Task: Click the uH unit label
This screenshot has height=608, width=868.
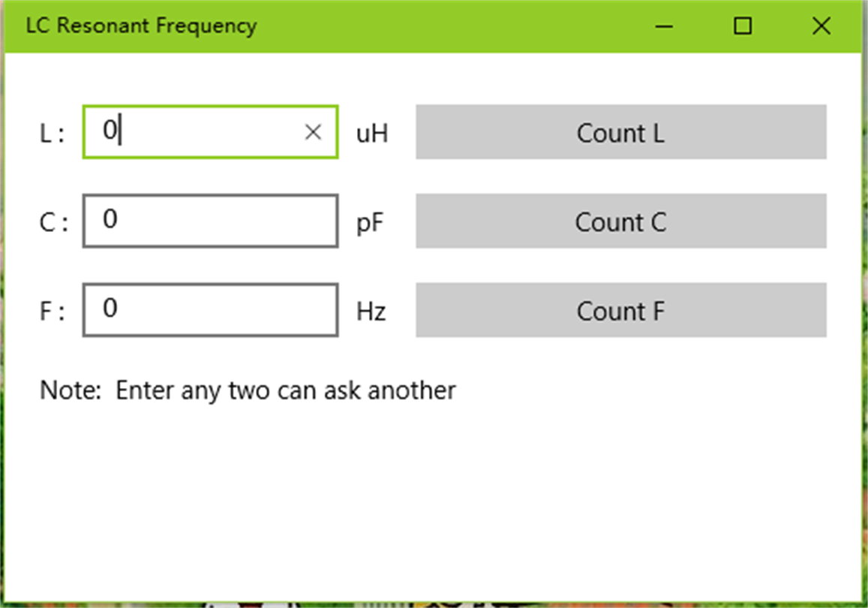Action: coord(372,134)
